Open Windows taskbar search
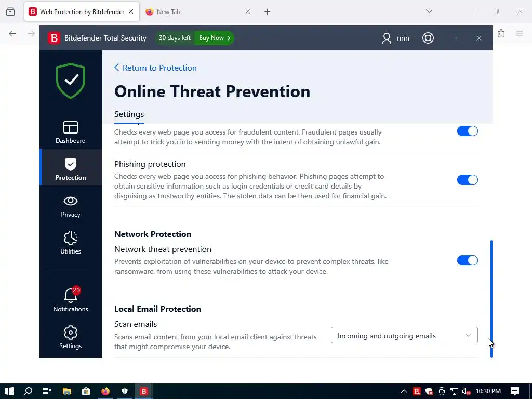532x399 pixels. tap(28, 391)
